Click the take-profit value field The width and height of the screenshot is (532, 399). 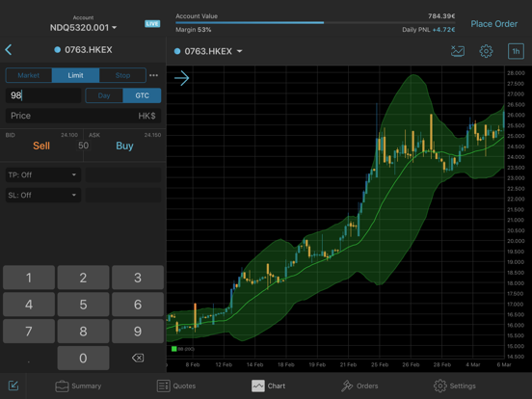tap(123, 175)
